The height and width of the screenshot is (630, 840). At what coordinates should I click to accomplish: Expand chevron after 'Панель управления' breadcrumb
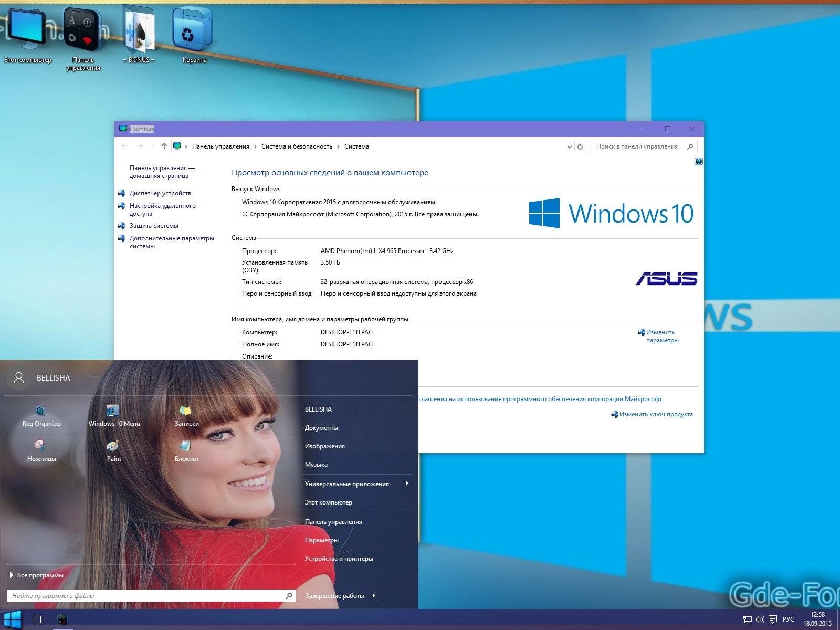click(256, 146)
